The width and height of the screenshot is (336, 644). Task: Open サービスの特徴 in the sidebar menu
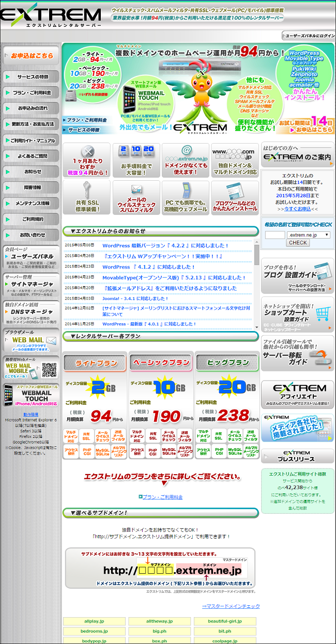31,77
